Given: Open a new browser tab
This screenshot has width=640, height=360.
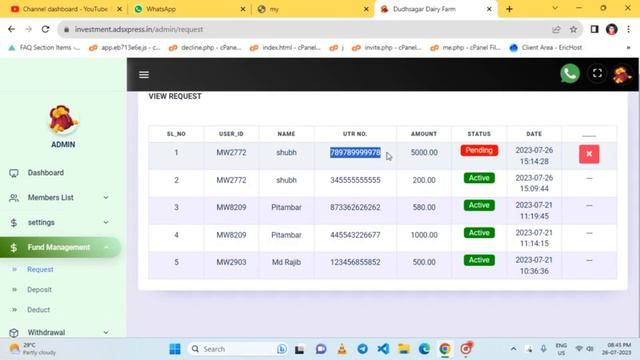Looking at the screenshot, I should tap(509, 9).
